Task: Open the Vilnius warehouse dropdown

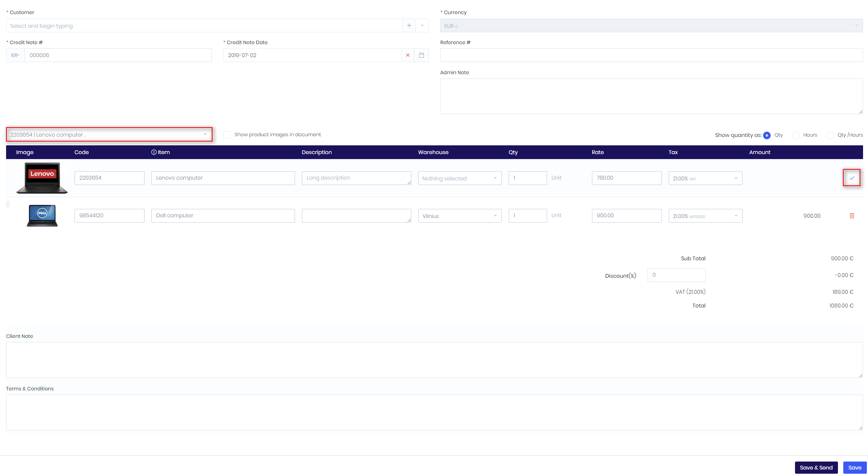Action: pos(459,216)
